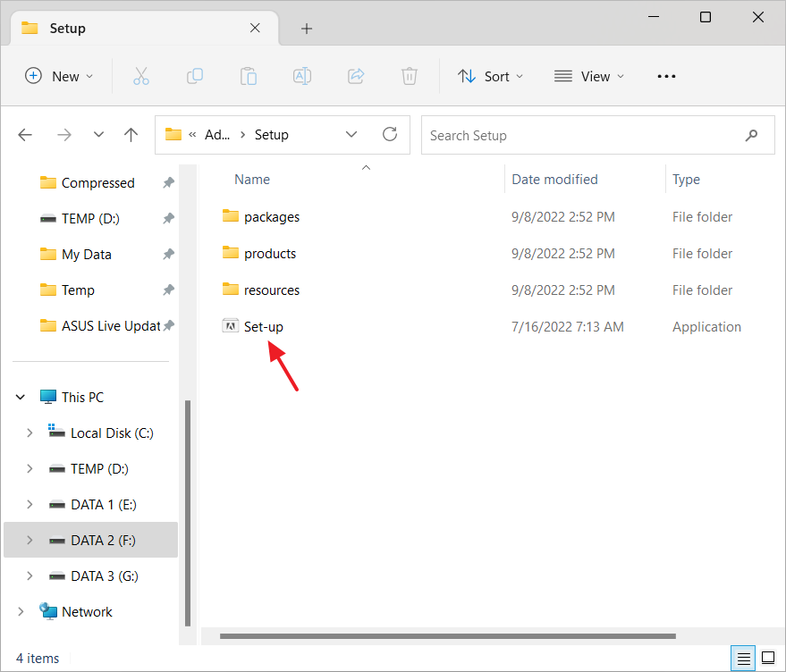Click the Rename icon in toolbar

click(x=302, y=77)
